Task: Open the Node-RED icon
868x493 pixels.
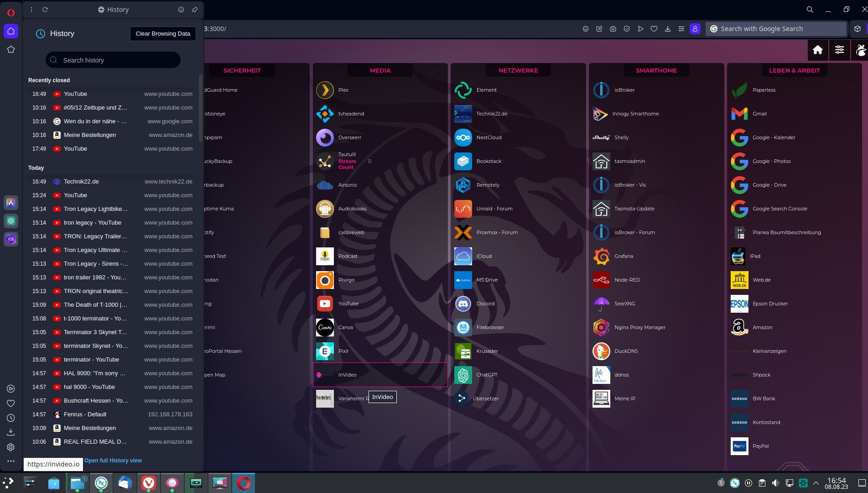Action: [x=601, y=280]
